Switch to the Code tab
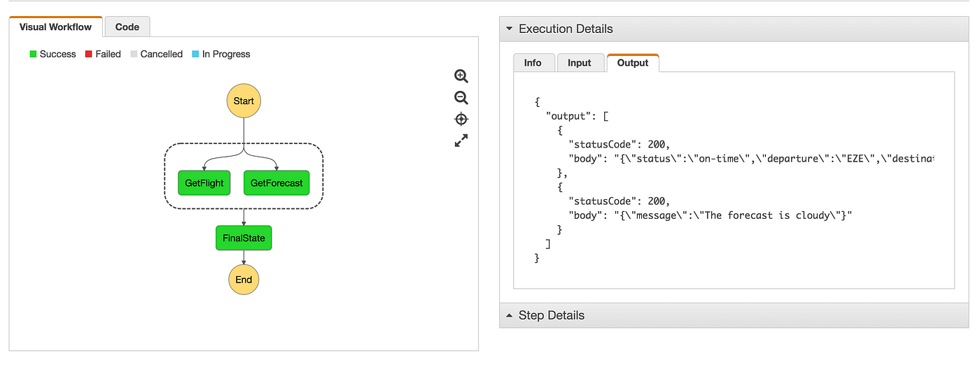 pyautogui.click(x=127, y=27)
